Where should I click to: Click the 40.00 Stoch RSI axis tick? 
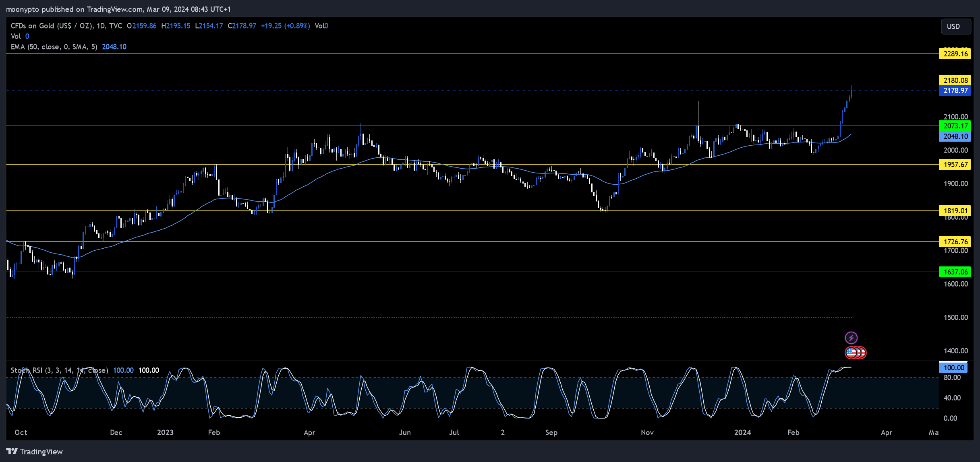[x=952, y=398]
